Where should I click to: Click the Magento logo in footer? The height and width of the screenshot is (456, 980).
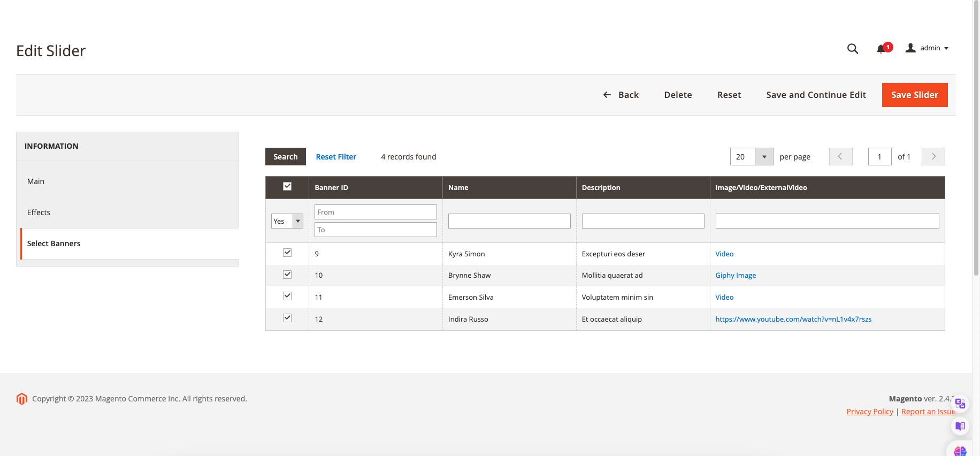pos(22,399)
